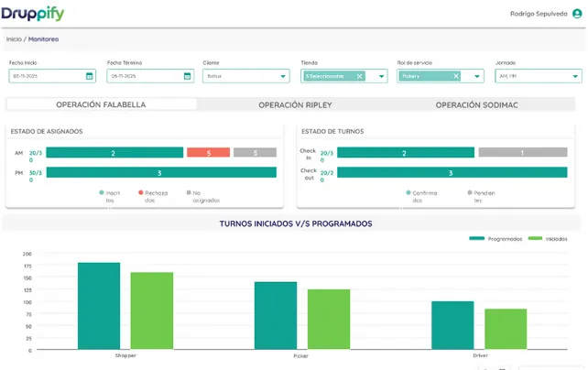Image resolution: width=588 pixels, height=370 pixels.
Task: Click the Monitoreo breadcrumb
Action: (43, 39)
